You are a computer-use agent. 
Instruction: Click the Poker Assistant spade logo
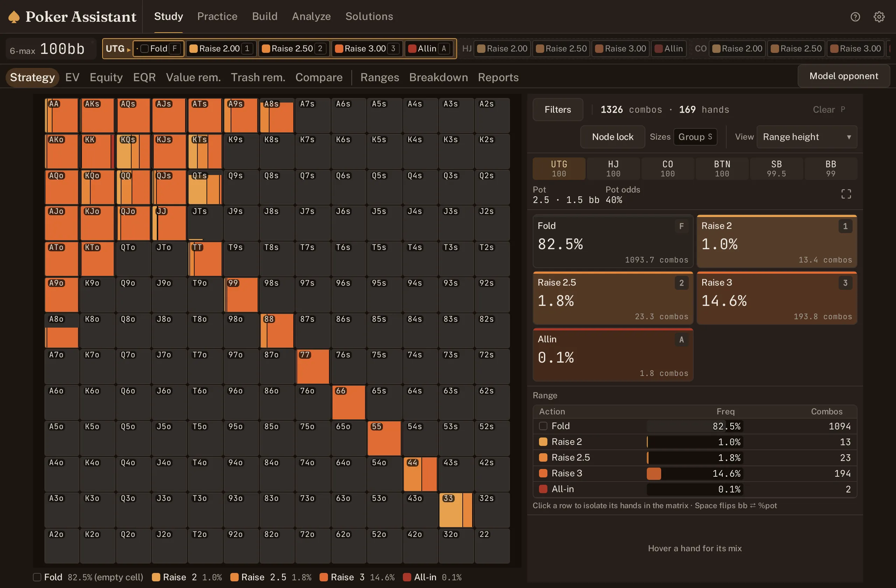click(14, 16)
